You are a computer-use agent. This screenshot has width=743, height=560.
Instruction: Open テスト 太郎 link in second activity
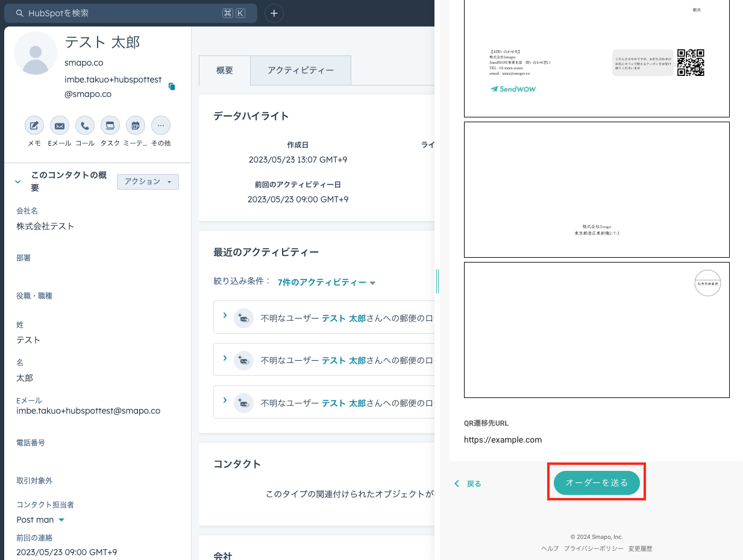[343, 360]
